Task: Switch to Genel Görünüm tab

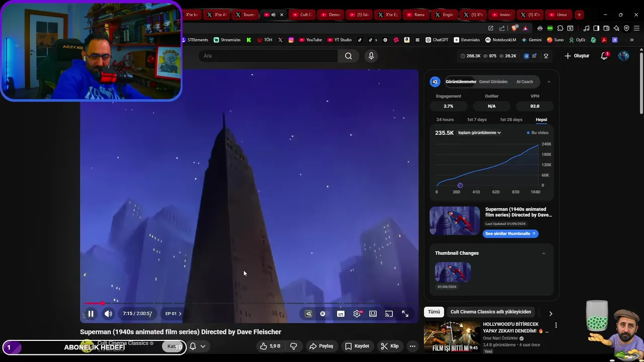Action: [x=493, y=81]
